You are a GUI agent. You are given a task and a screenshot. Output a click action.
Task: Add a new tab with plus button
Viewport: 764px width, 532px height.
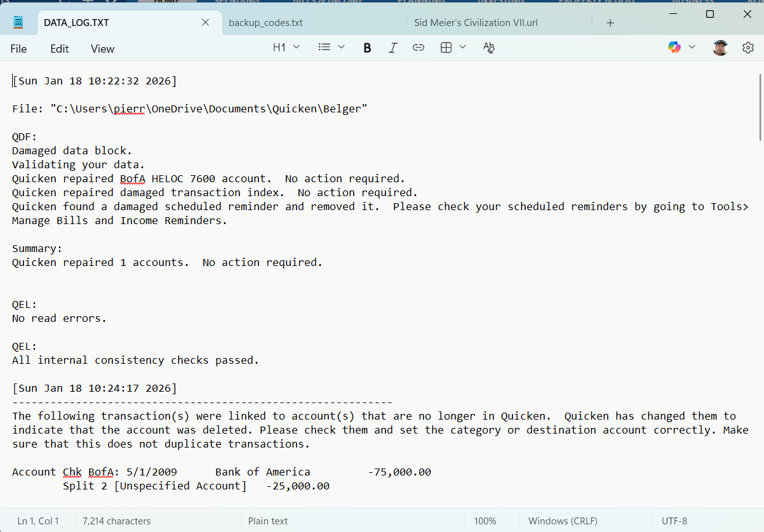tap(610, 23)
